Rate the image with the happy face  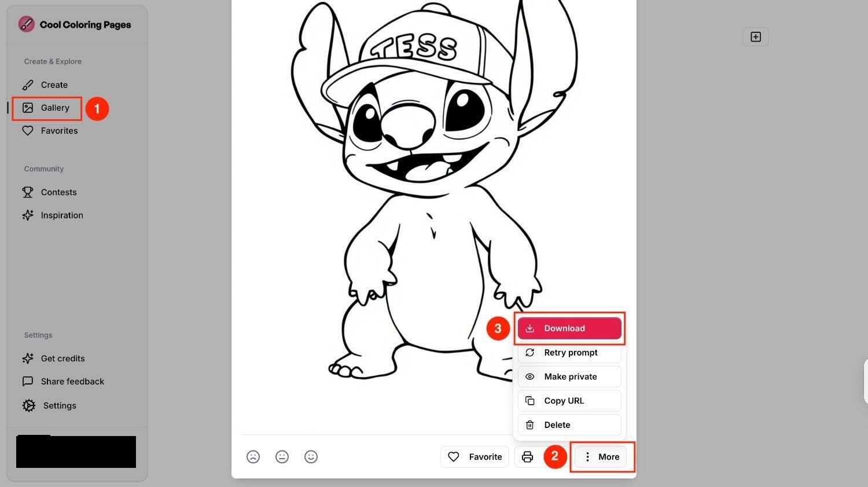click(311, 457)
